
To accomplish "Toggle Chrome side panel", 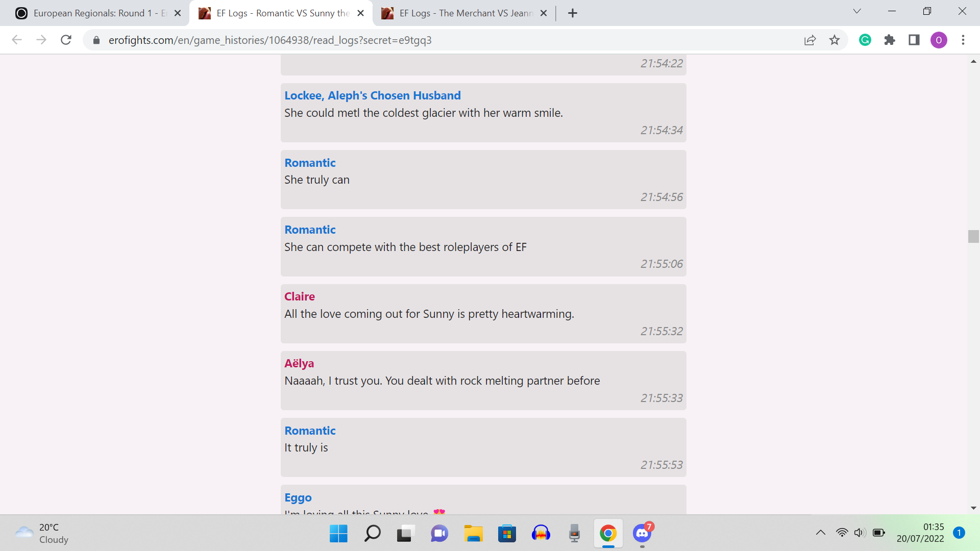I will tap(914, 40).
